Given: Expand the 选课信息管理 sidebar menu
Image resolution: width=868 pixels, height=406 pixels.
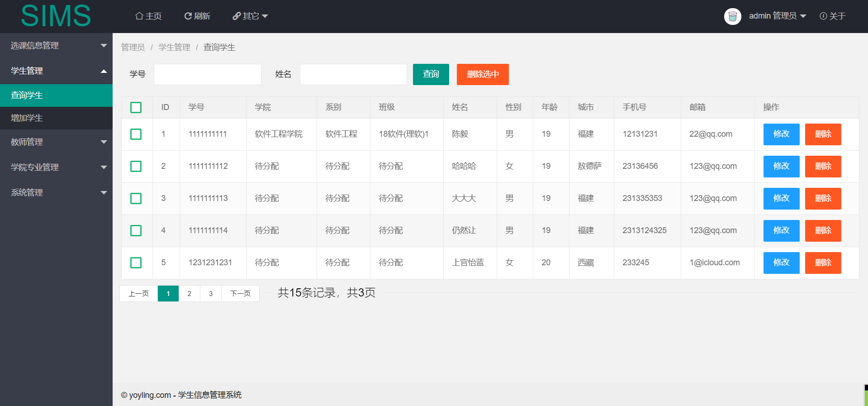Looking at the screenshot, I should [x=56, y=45].
